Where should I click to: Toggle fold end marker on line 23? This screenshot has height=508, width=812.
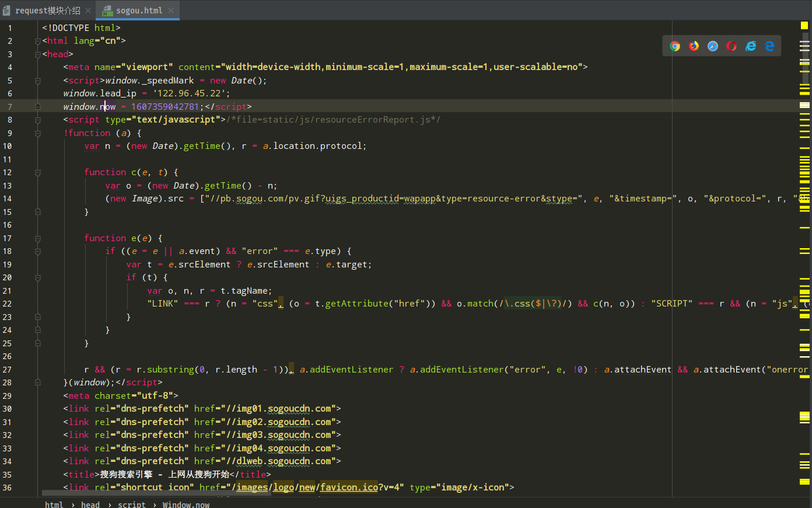pyautogui.click(x=37, y=317)
